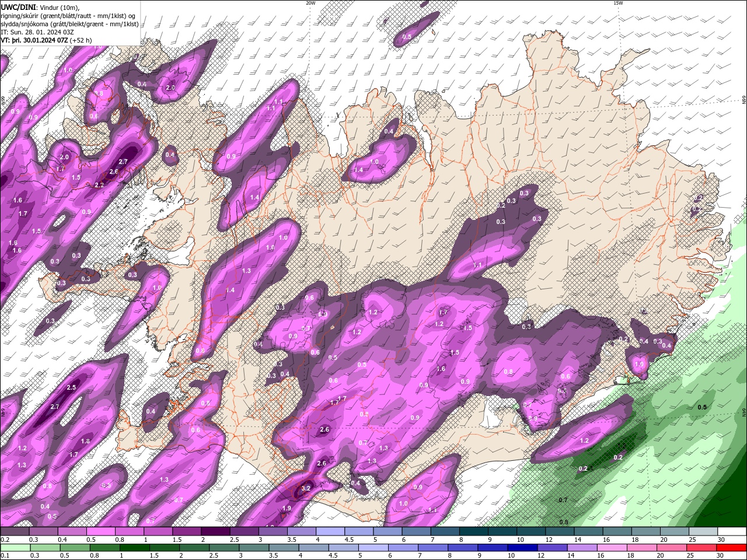747x560 pixels.
Task: Pick the swatch between 25 and 30 in the lower scale
Action: (701, 548)
